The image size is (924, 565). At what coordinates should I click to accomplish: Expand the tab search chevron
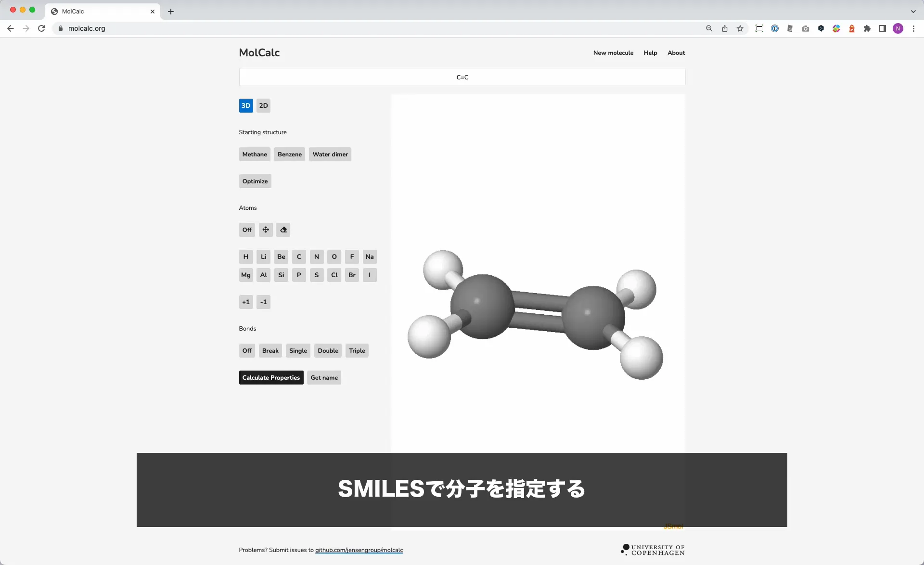(x=913, y=12)
